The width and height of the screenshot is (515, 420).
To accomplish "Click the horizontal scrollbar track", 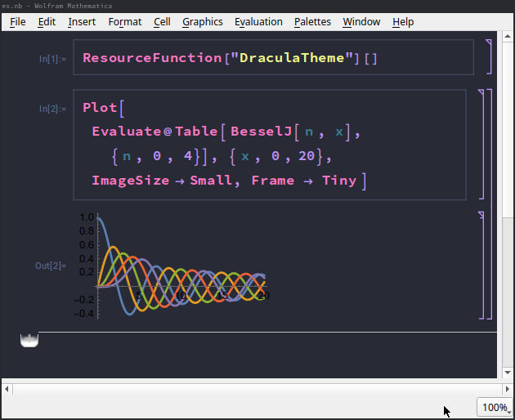I will tap(257, 389).
